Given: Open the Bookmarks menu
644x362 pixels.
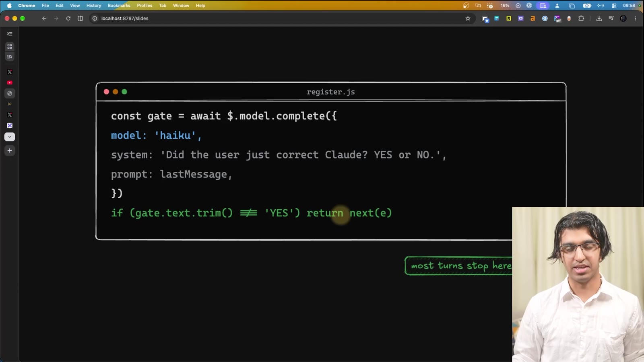Looking at the screenshot, I should click(x=119, y=6).
